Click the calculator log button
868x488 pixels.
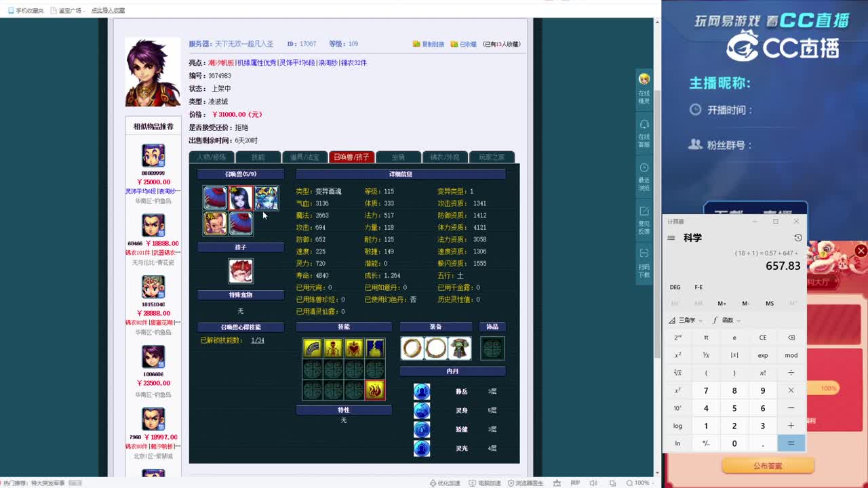[677, 426]
